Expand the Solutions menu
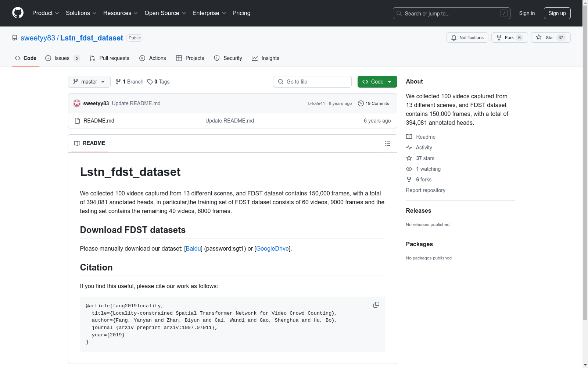588x368 pixels. 81,13
